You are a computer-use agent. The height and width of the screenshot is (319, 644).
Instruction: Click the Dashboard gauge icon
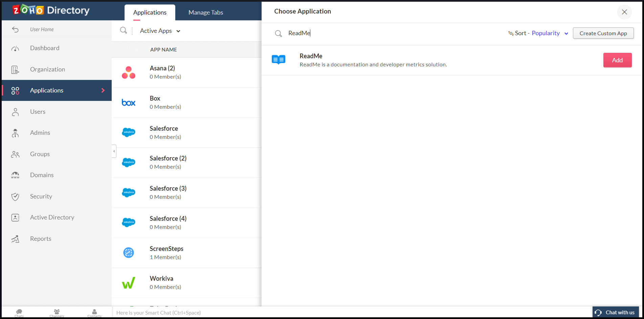15,48
